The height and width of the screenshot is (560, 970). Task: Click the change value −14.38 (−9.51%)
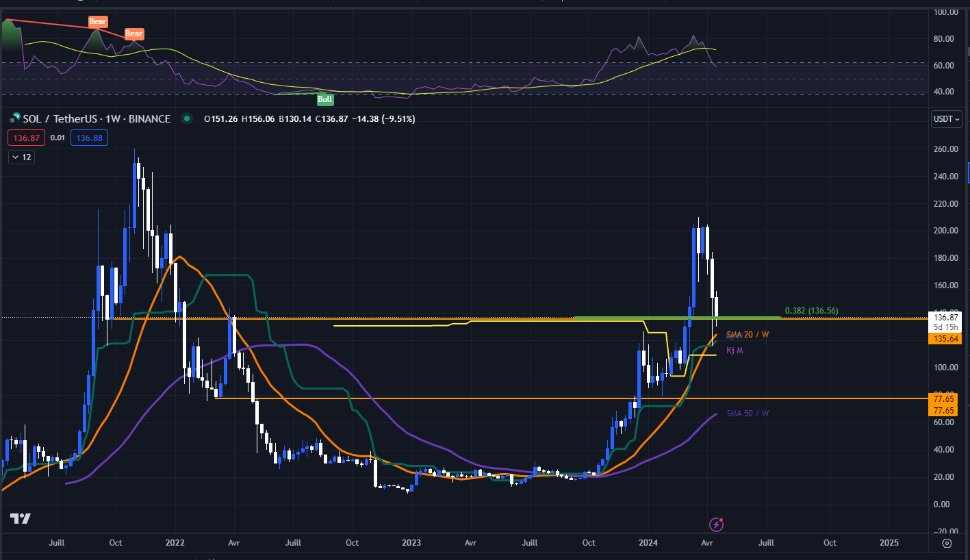coord(382,119)
